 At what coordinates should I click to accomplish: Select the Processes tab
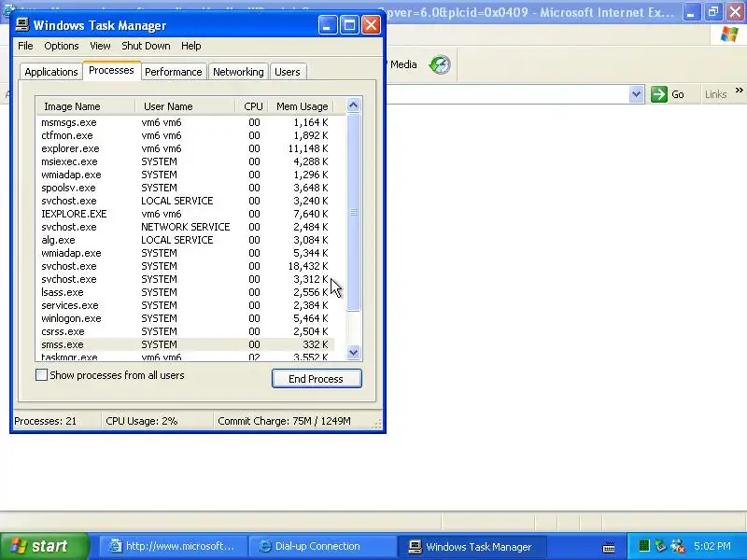(x=111, y=70)
